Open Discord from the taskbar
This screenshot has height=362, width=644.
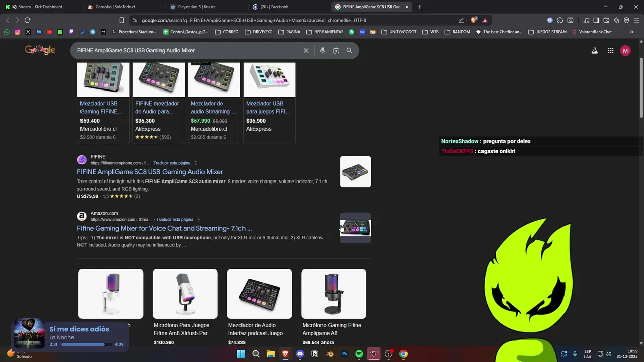tap(300, 354)
